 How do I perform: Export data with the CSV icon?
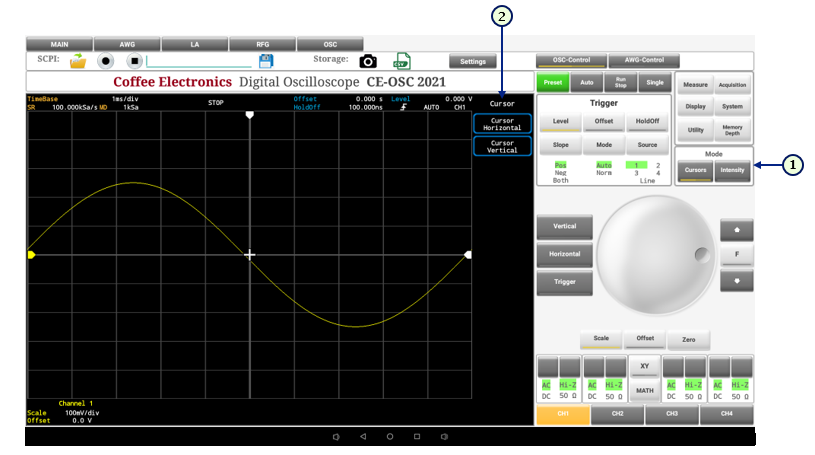402,62
